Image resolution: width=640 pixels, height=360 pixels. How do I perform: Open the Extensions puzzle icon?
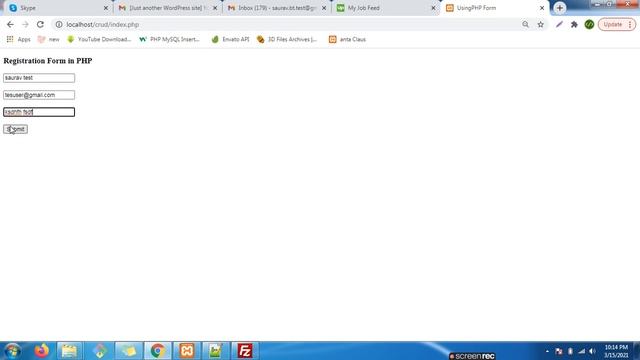tap(574, 24)
